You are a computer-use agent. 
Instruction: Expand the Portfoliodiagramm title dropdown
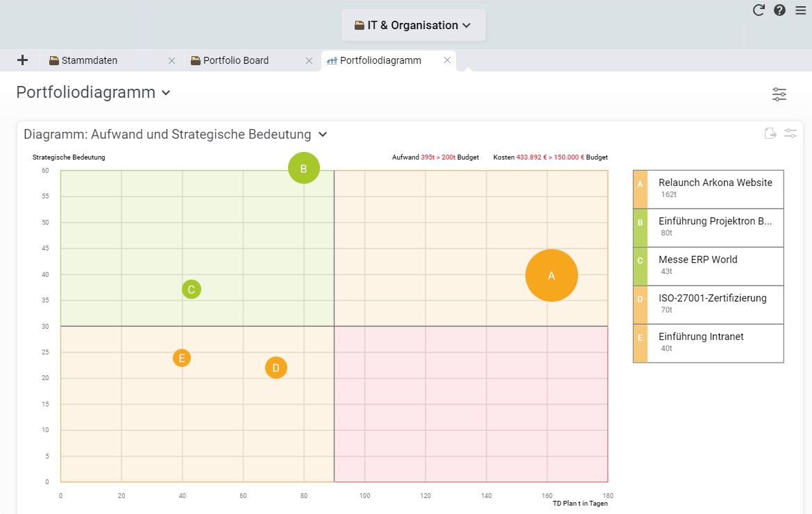click(165, 92)
